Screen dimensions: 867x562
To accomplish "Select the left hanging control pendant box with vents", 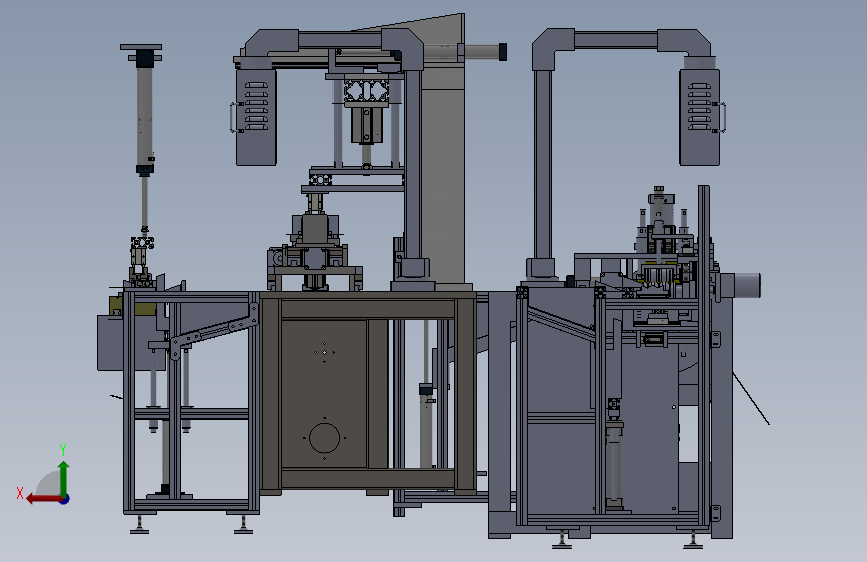I will [256, 117].
